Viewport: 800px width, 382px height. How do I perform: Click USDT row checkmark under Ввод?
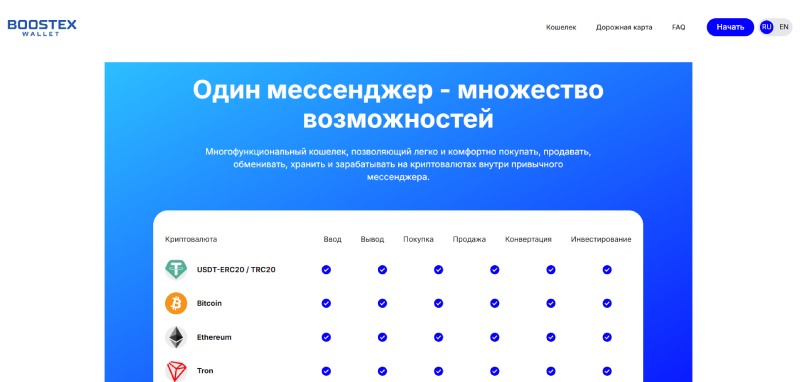[x=326, y=270]
